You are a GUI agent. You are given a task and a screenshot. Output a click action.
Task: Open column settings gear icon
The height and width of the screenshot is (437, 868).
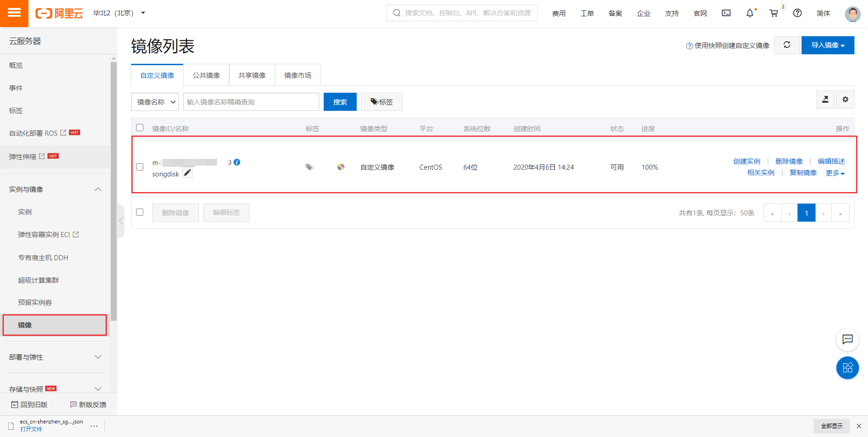(x=845, y=100)
